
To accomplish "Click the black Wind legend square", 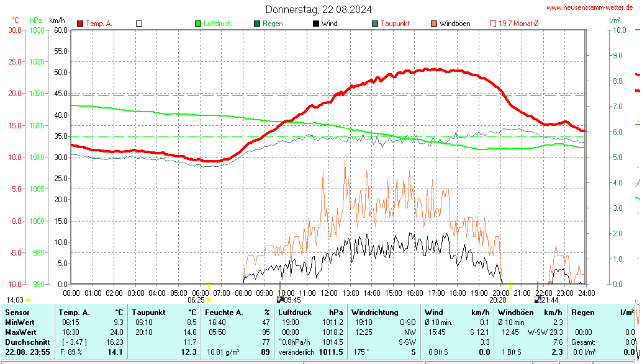I will tap(316, 24).
